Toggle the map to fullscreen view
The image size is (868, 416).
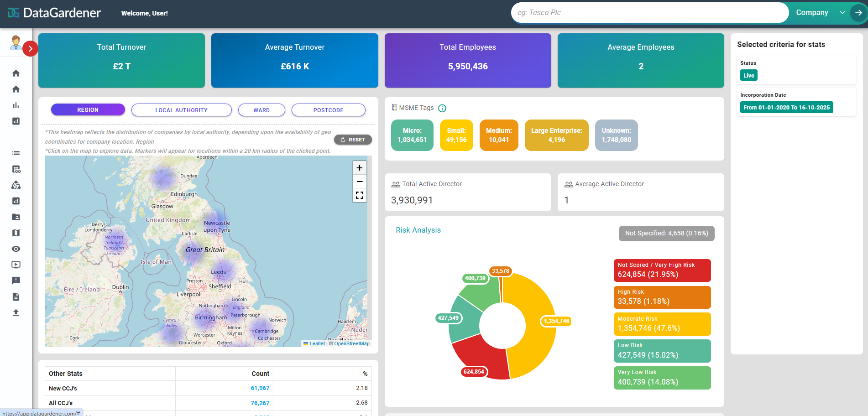360,196
